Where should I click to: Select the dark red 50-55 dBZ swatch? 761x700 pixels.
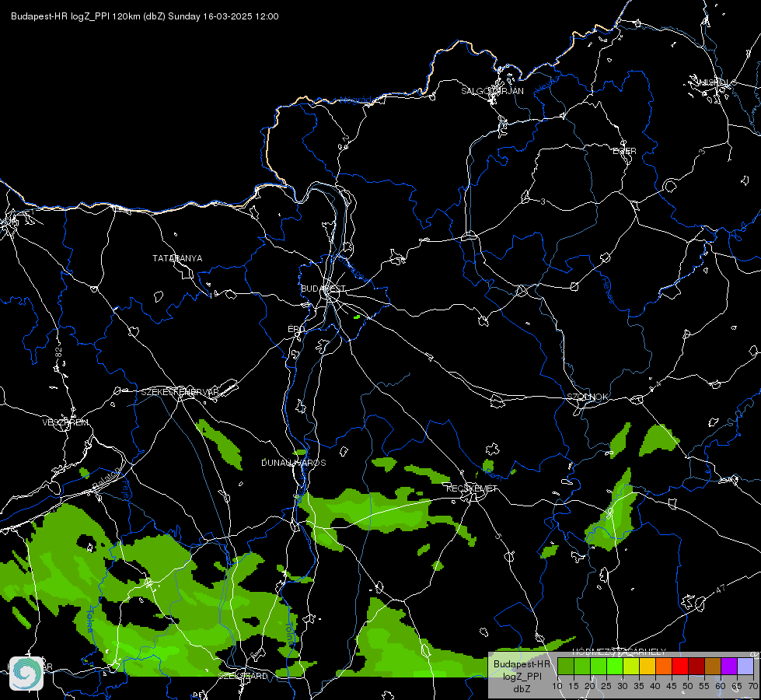click(x=696, y=666)
